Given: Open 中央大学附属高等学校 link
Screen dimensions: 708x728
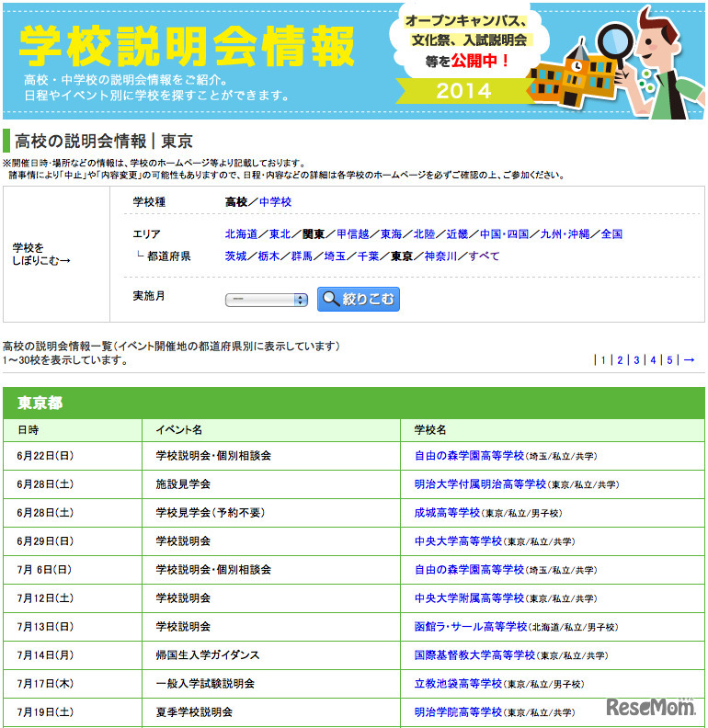Looking at the screenshot, I should [x=469, y=598].
